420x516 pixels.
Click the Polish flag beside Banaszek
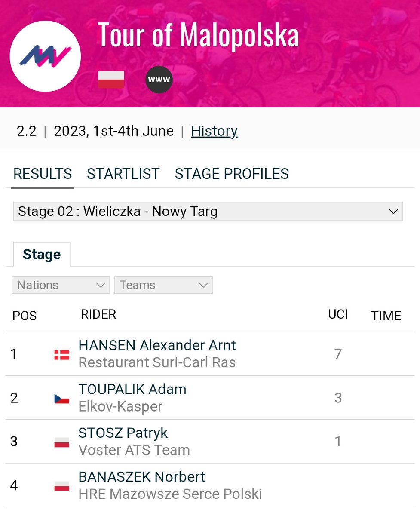click(62, 486)
